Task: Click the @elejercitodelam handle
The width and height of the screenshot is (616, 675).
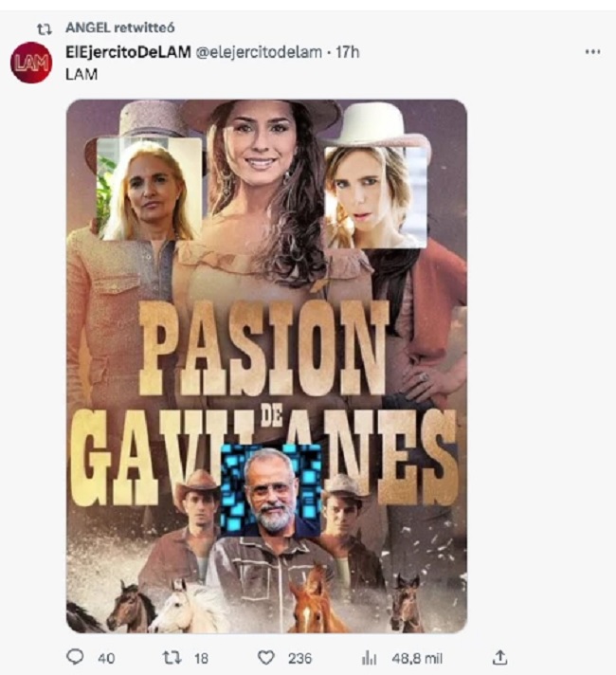Action: (259, 52)
